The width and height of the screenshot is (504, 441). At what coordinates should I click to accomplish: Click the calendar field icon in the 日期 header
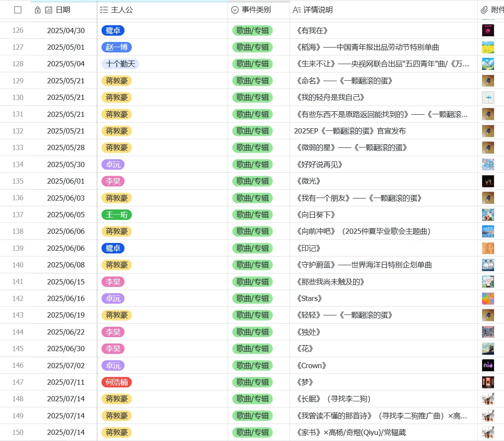pyautogui.click(x=49, y=10)
